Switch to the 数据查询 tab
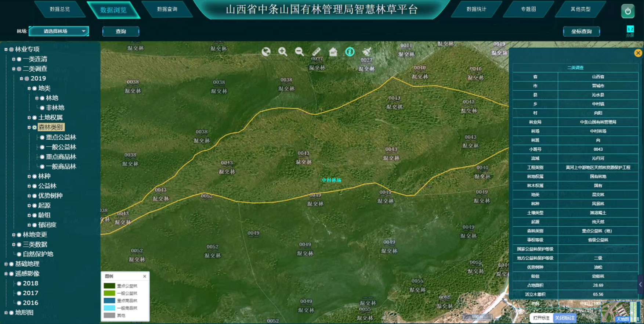Screen dimensions: 644x324 point(167,9)
